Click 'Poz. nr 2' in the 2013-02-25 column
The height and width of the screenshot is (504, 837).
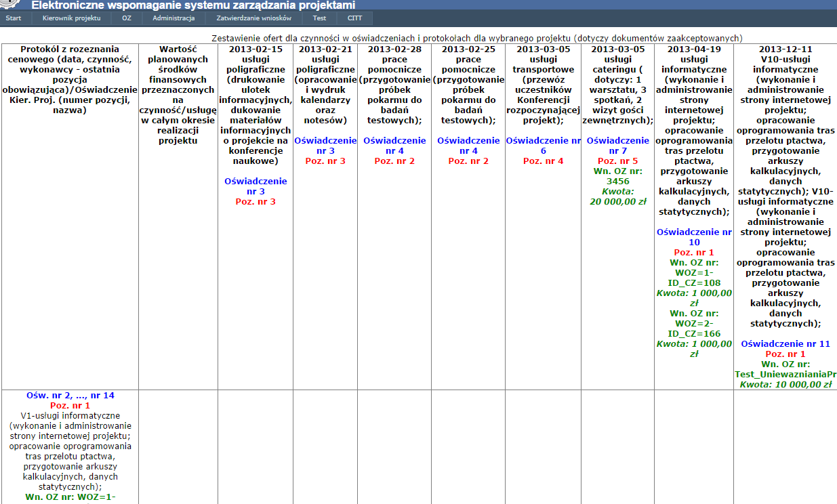(468, 161)
